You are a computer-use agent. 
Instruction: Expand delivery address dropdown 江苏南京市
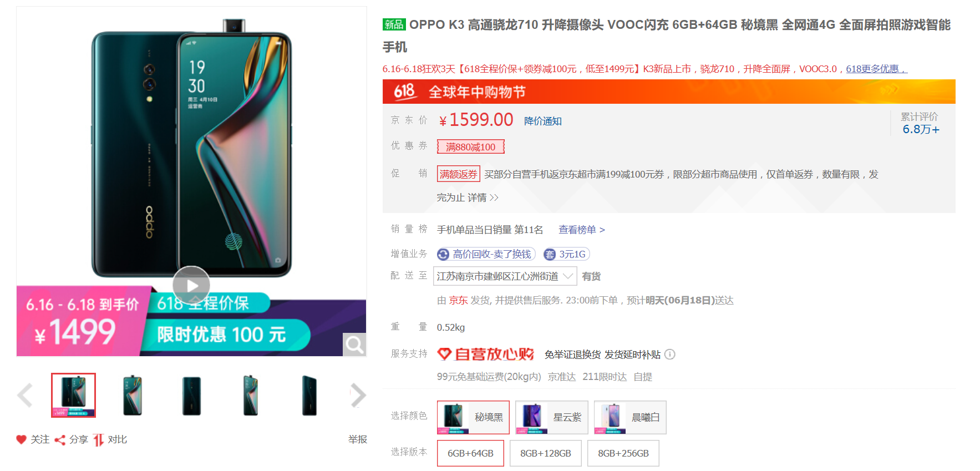point(505,276)
